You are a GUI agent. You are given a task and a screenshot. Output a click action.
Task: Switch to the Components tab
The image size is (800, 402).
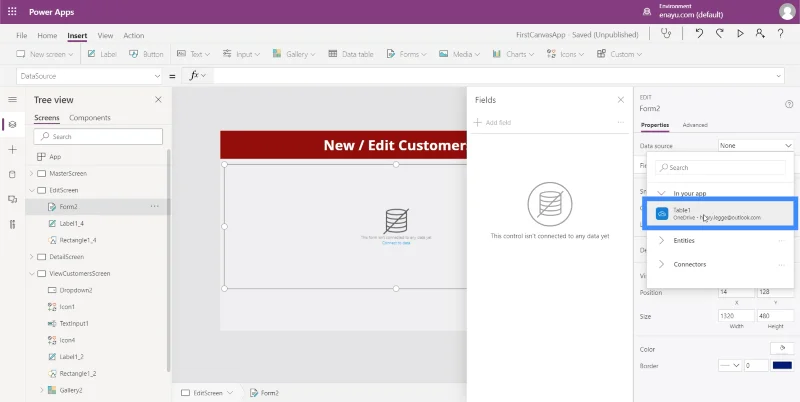click(90, 117)
